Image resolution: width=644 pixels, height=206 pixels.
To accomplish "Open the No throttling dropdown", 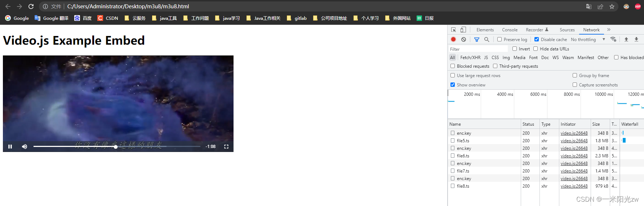I will [588, 40].
